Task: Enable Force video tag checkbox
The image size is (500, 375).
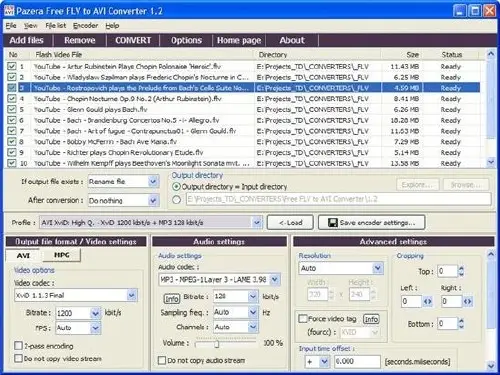Action: [x=303, y=319]
